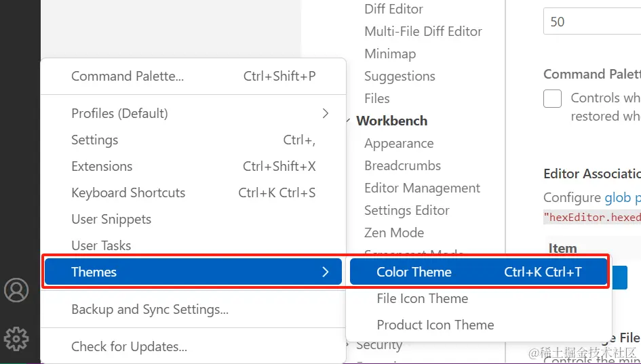Choose Color Theme in the submenu

pyautogui.click(x=414, y=272)
